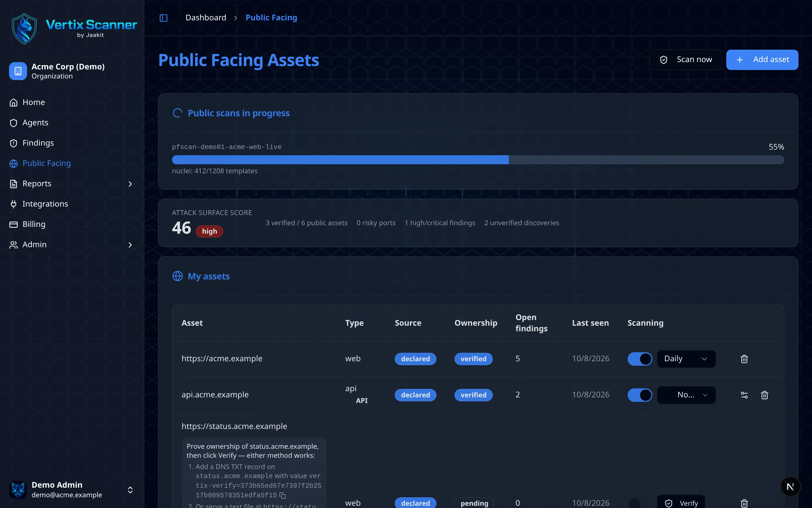The height and width of the screenshot is (508, 812).
Task: Click the Reports document icon
Action: point(14,184)
